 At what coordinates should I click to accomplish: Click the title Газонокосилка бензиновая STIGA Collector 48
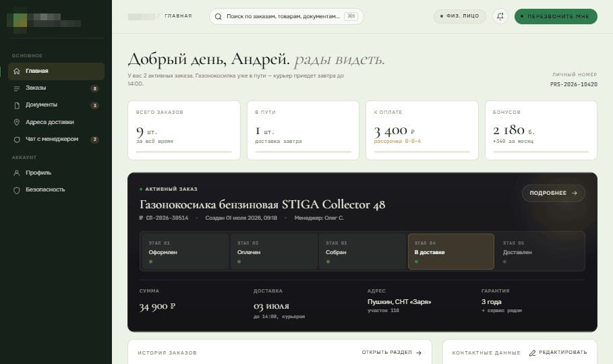[x=262, y=205]
